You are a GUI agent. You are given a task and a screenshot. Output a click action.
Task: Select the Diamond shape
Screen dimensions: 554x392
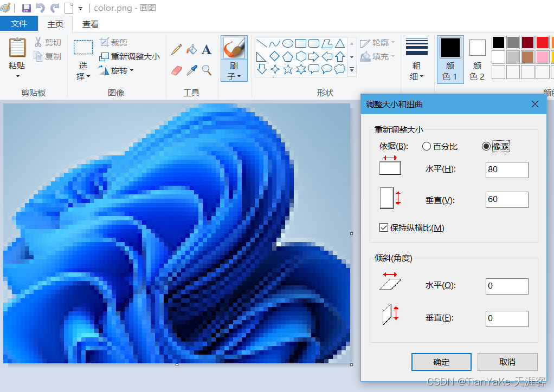[x=274, y=56]
